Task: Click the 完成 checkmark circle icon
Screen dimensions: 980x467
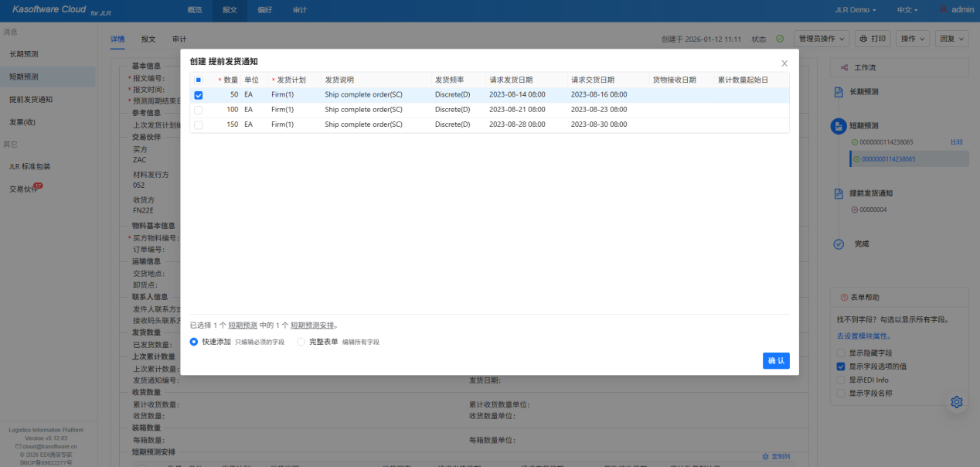Action: [839, 244]
